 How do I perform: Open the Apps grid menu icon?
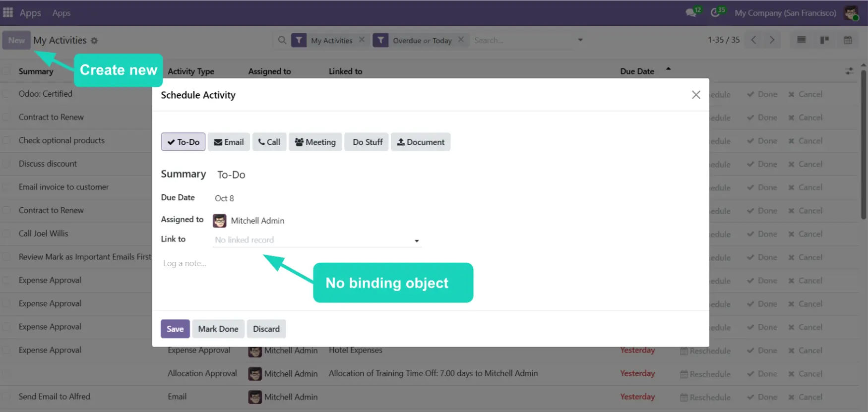tap(8, 12)
